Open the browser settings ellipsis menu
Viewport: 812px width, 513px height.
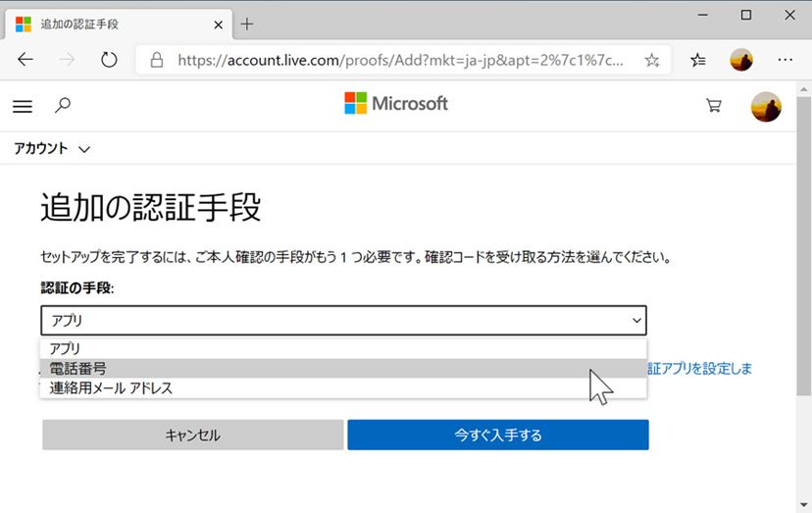click(786, 60)
